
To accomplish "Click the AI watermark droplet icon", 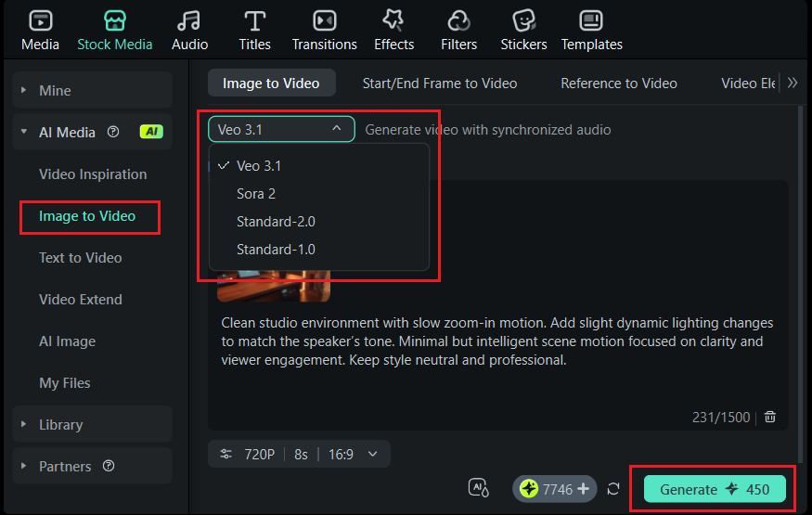I will 479,488.
